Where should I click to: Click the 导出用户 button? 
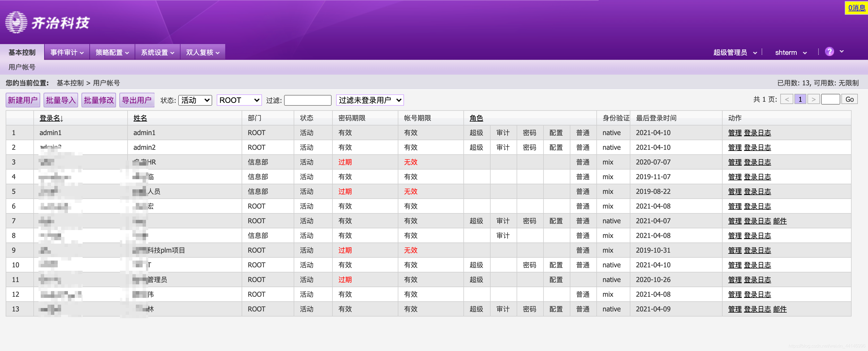(137, 100)
